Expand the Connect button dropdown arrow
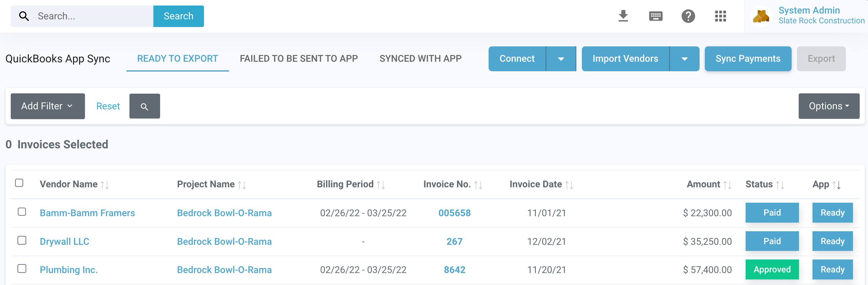The width and height of the screenshot is (868, 285). pos(561,59)
